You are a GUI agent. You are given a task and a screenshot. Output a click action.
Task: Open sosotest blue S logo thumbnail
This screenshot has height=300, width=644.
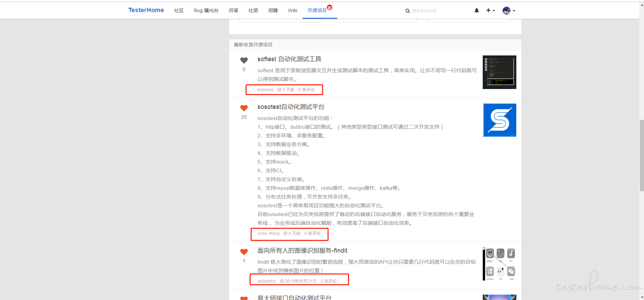point(499,120)
